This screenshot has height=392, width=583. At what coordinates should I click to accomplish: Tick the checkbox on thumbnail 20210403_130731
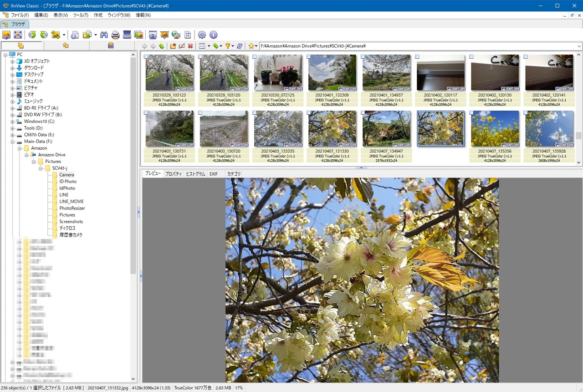(x=146, y=112)
